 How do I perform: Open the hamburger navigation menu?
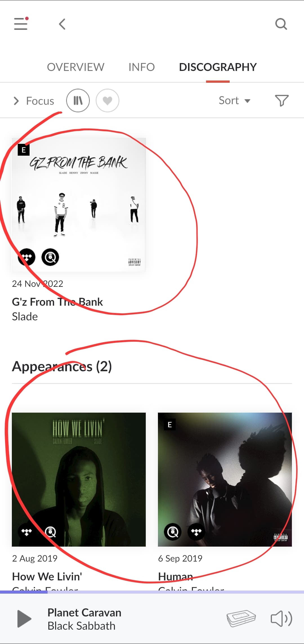coord(21,23)
